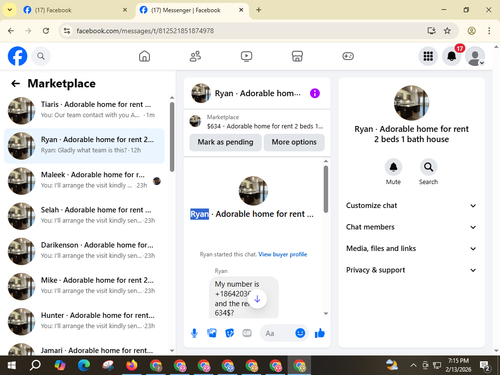Open the Friends icon in top navigation
The height and width of the screenshot is (375, 500).
click(x=195, y=56)
